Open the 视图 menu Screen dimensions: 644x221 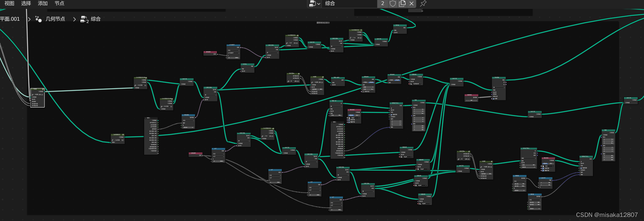(9, 3)
